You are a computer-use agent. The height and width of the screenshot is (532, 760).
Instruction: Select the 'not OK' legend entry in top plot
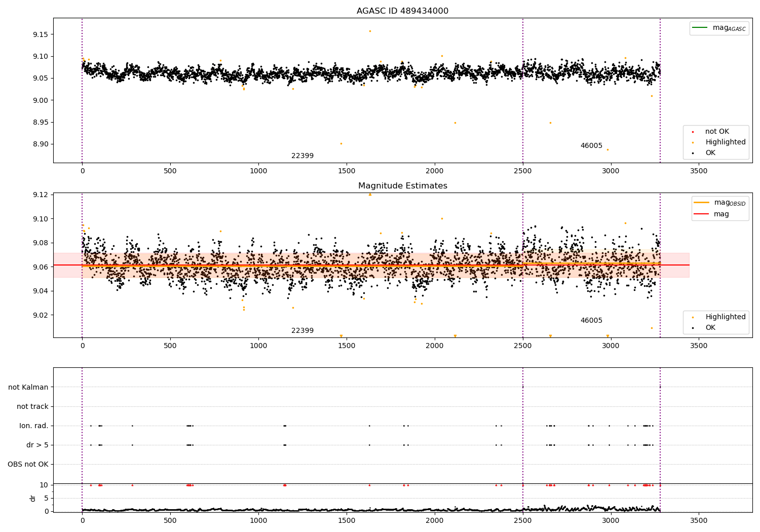pyautogui.click(x=717, y=132)
